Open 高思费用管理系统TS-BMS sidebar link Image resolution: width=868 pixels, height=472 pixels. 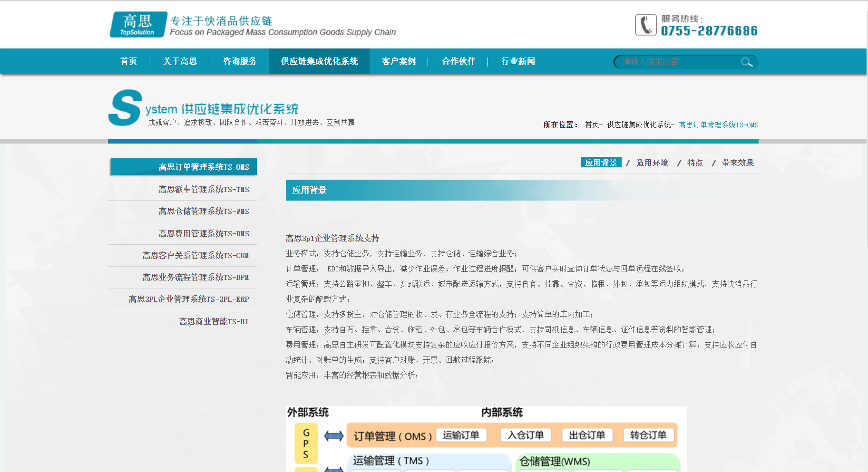pyautogui.click(x=204, y=233)
